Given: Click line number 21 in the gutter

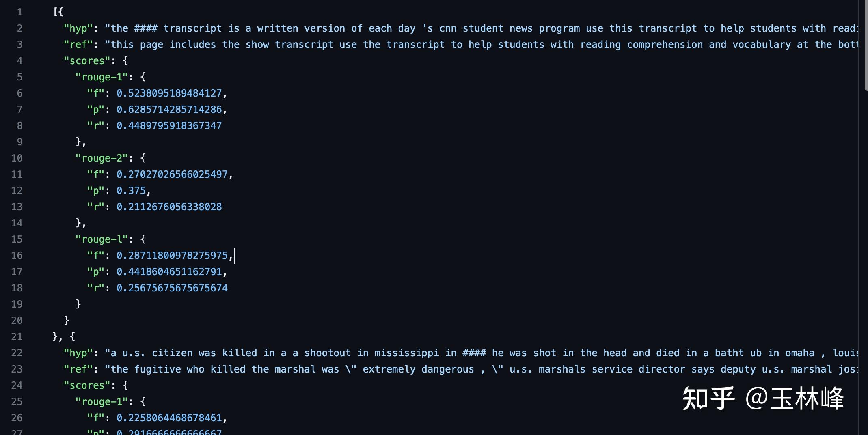Looking at the screenshot, I should click(x=17, y=337).
